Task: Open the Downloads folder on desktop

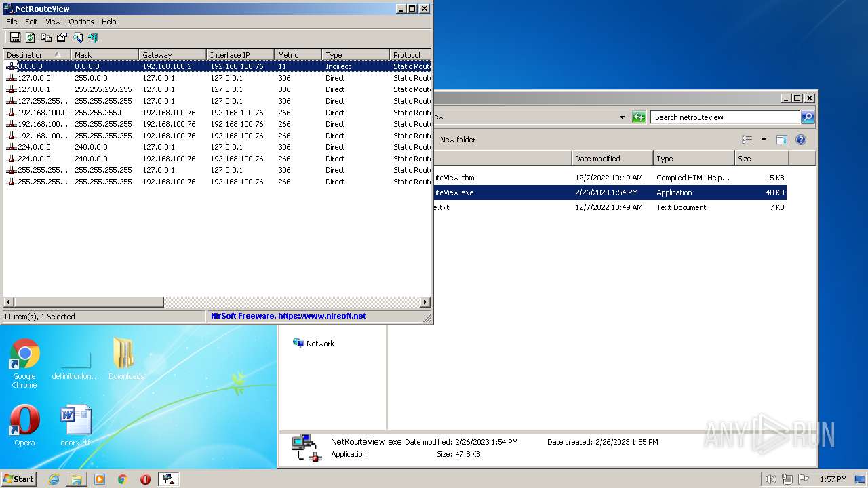Action: click(x=125, y=359)
